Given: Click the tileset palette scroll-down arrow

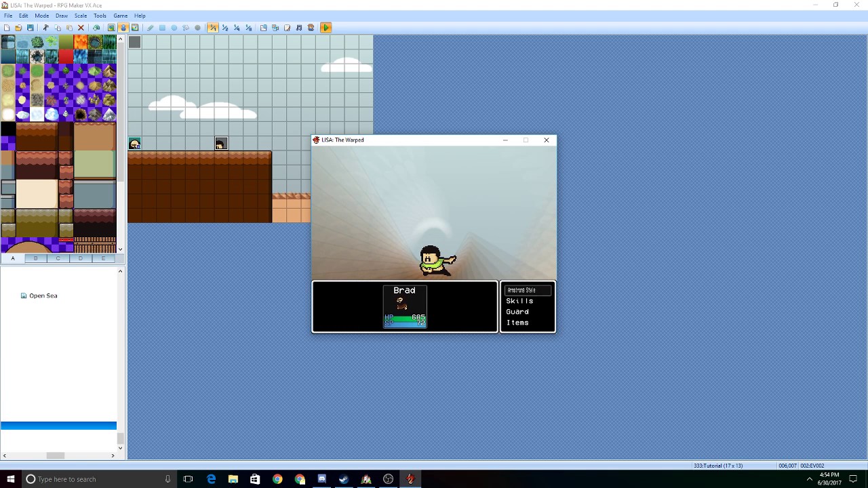Looking at the screenshot, I should click(121, 249).
